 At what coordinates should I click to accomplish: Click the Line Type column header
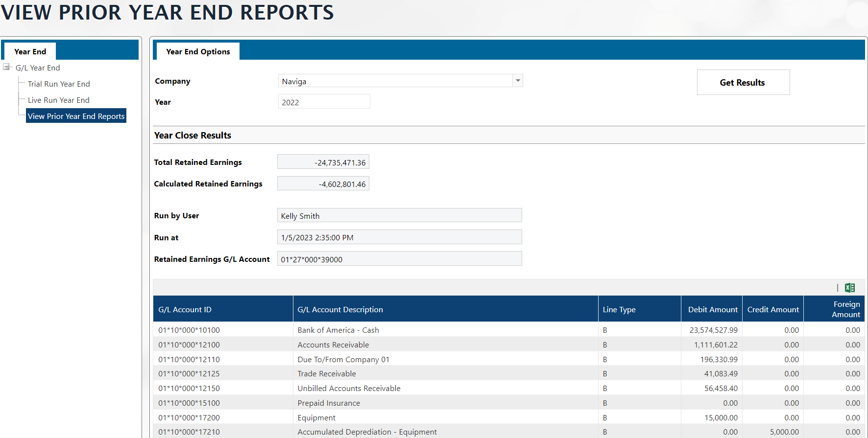(x=619, y=310)
